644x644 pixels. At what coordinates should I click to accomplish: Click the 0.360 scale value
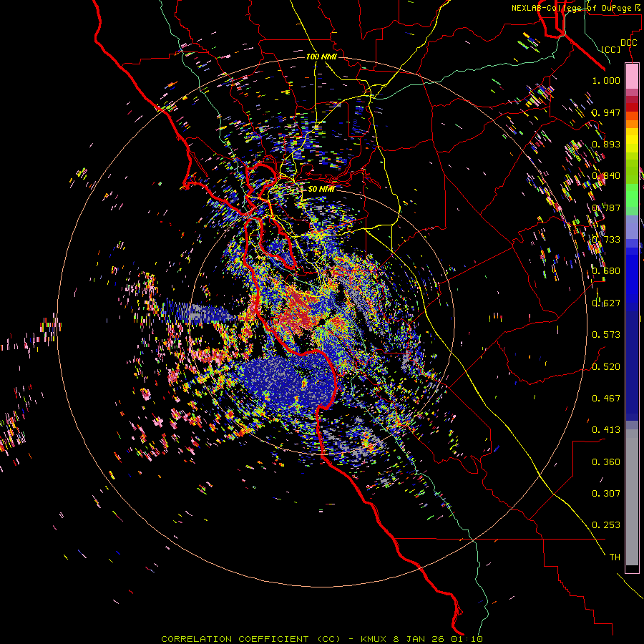click(x=606, y=462)
